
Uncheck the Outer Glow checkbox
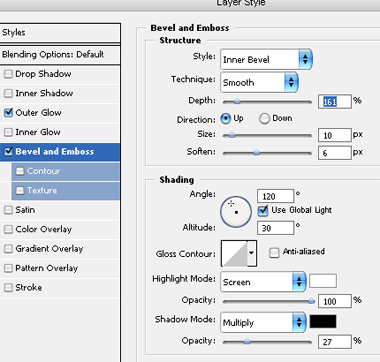tap(8, 113)
